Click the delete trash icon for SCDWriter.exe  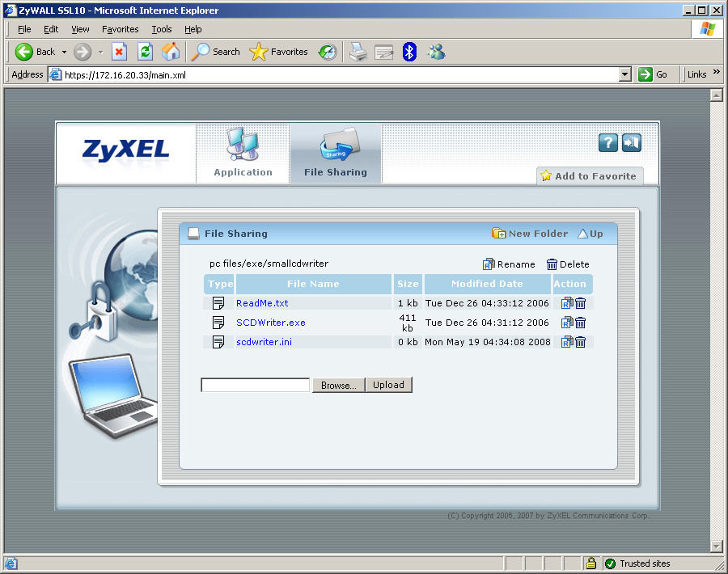(580, 323)
